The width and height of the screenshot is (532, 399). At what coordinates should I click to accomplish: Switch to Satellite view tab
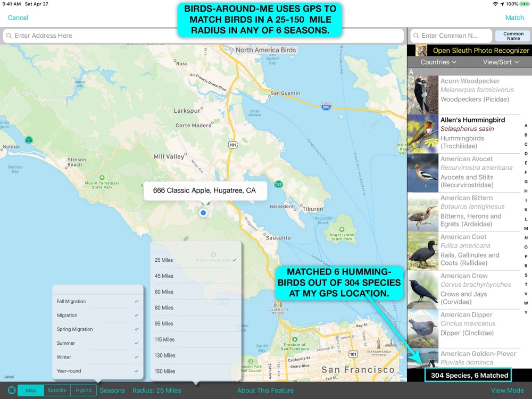(x=57, y=390)
